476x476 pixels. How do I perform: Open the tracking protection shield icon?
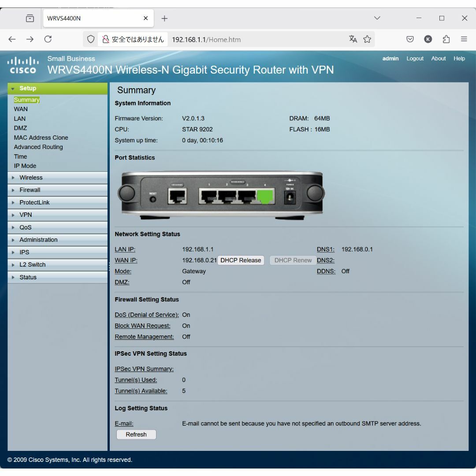point(91,39)
